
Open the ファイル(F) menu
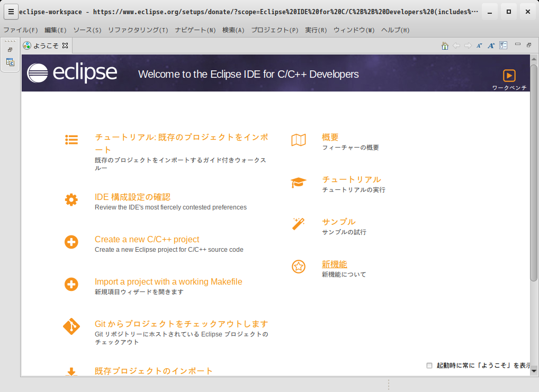(x=21, y=30)
